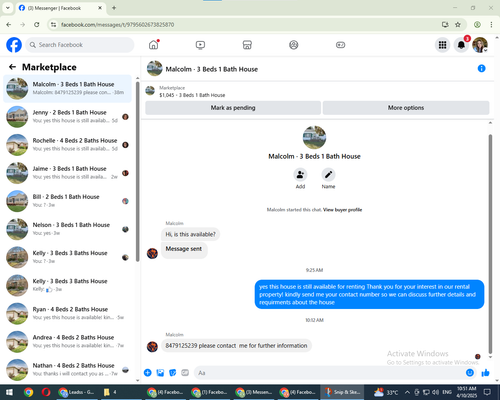
Task: Click the Add people icon
Action: (300, 175)
